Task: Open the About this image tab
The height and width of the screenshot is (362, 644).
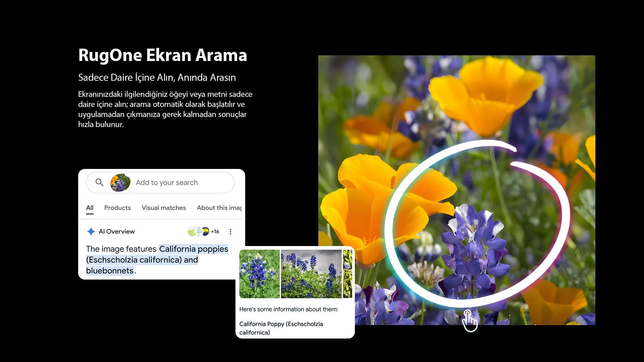Action: point(219,208)
